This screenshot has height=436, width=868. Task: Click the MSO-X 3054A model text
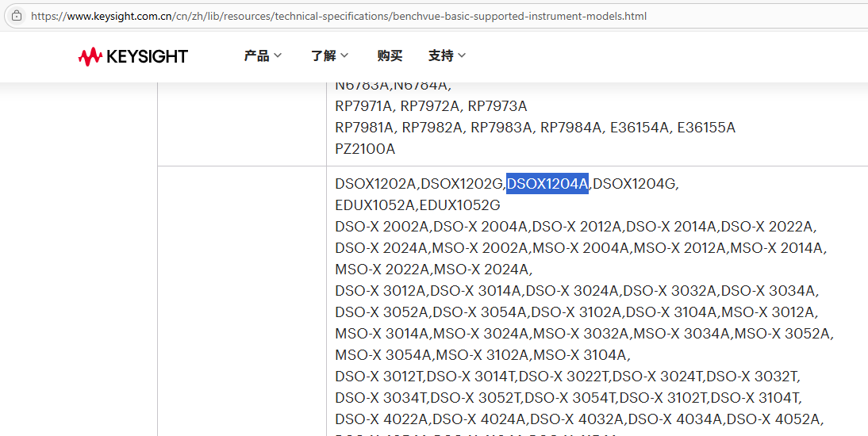tap(384, 356)
